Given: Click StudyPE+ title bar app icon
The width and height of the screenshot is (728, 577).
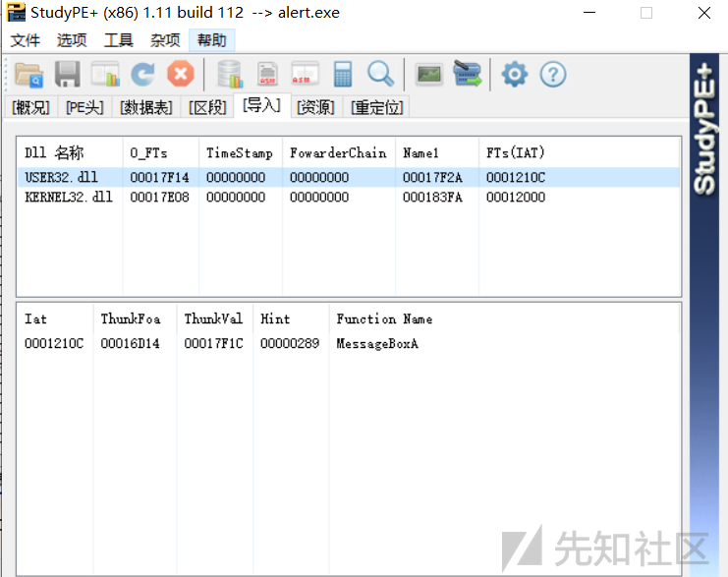Looking at the screenshot, I should coord(16,13).
